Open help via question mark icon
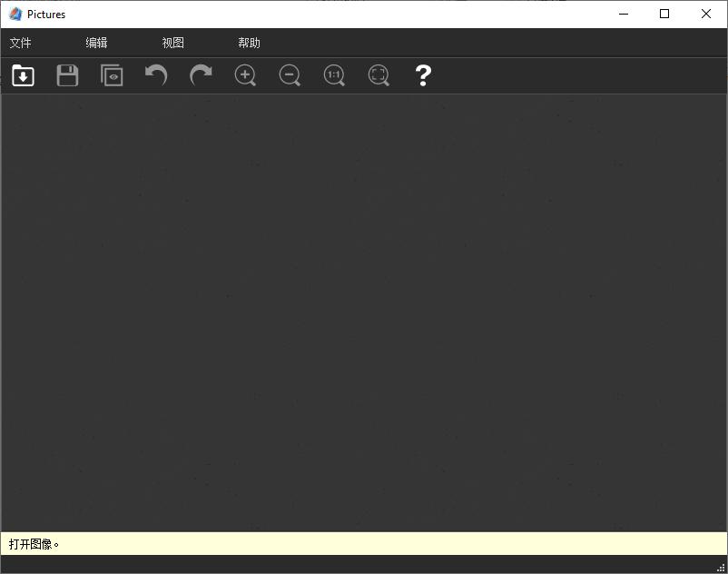 click(423, 75)
